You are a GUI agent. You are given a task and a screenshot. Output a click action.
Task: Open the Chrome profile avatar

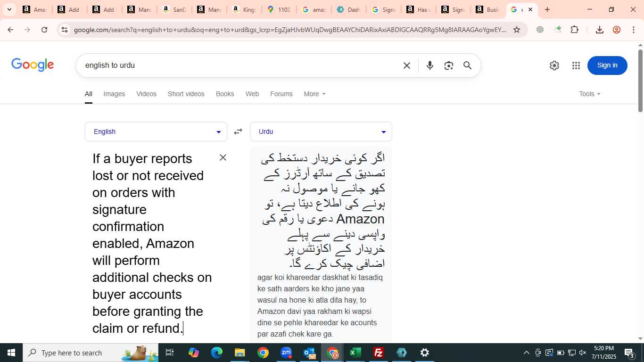(x=617, y=30)
